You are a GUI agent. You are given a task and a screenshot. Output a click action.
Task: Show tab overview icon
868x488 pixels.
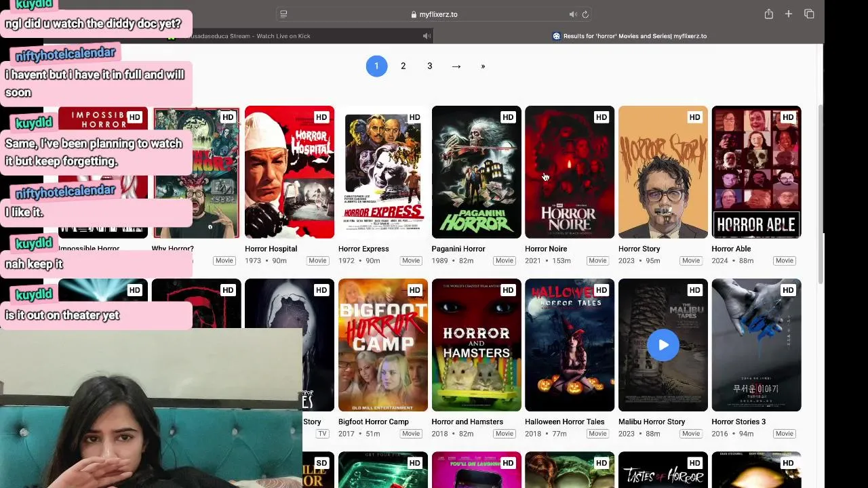pos(809,14)
